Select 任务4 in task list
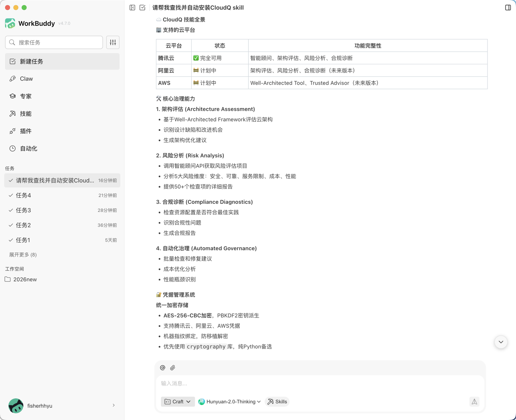The width and height of the screenshot is (516, 420). tap(62, 195)
